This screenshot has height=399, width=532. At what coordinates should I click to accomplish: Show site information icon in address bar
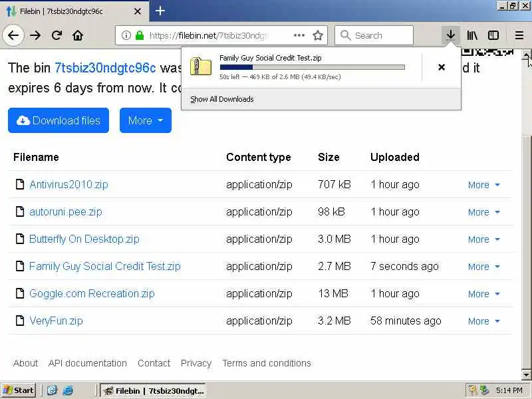(126, 35)
